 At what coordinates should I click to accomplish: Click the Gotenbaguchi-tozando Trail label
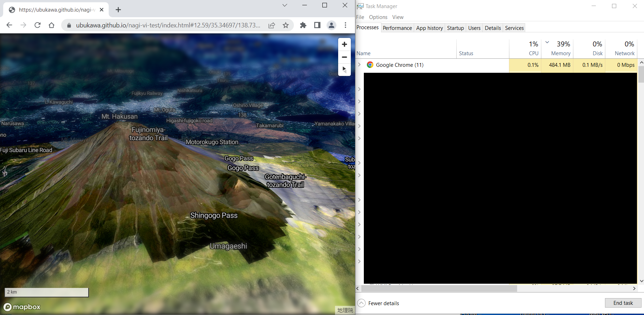[x=285, y=181]
